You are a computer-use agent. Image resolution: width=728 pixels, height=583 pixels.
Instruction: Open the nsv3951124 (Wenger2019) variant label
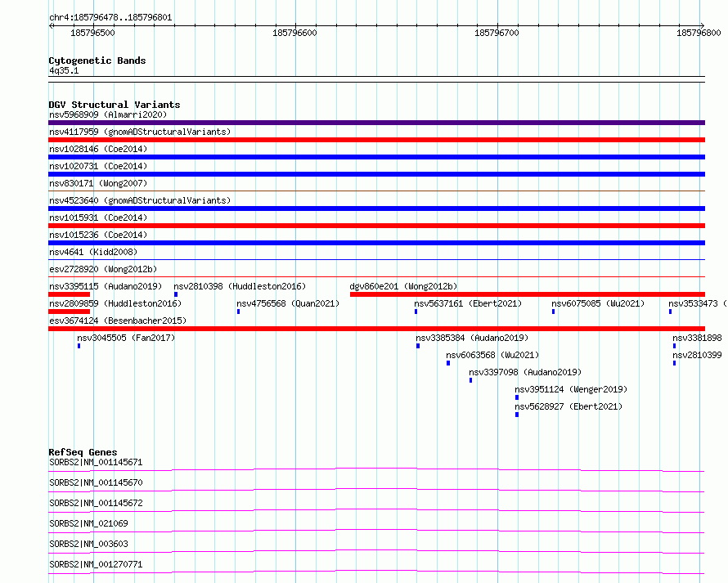point(571,389)
